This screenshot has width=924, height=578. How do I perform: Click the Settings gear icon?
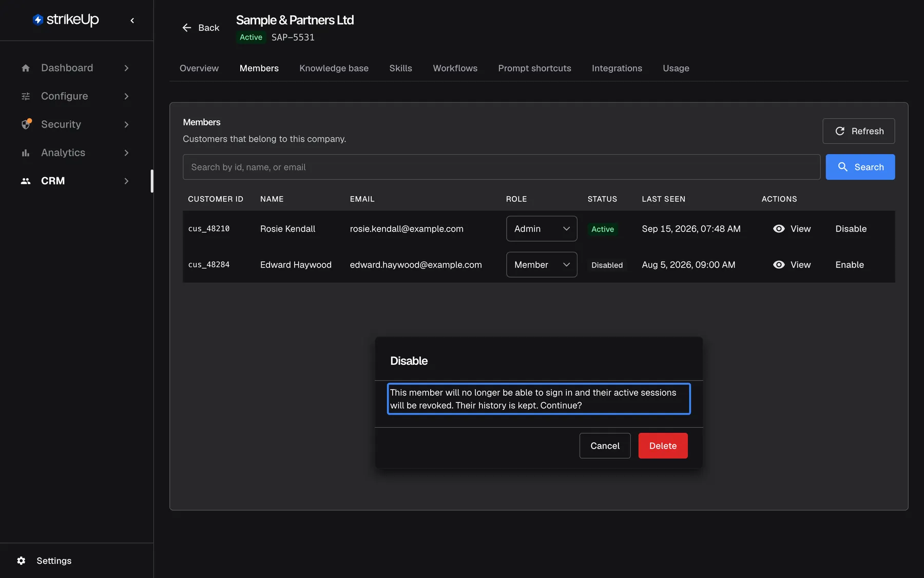(21, 561)
